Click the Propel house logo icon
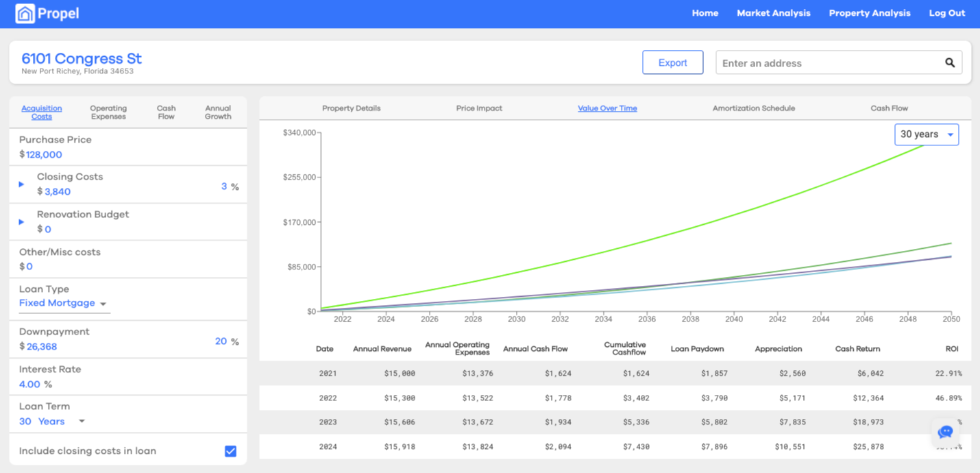Image resolution: width=980 pixels, height=473 pixels. 25,14
